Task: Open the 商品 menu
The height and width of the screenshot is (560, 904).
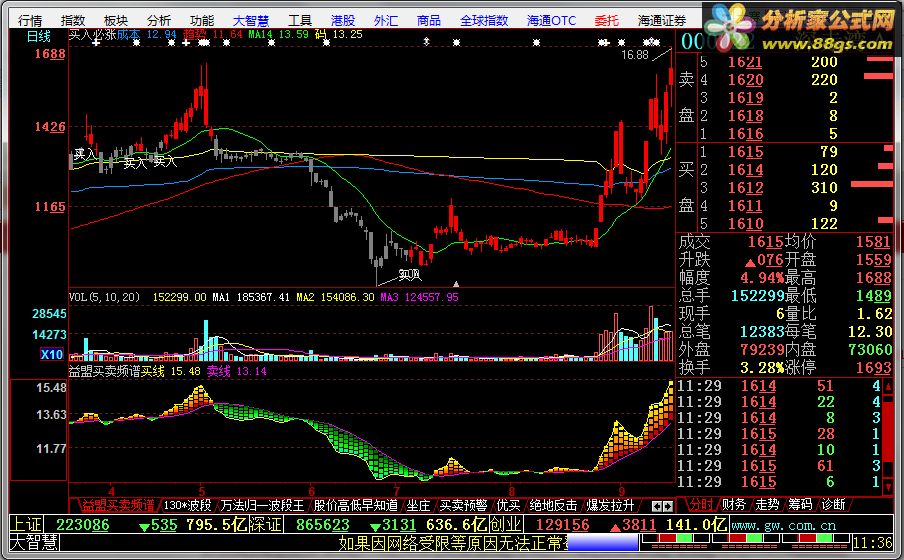Action: [x=428, y=21]
